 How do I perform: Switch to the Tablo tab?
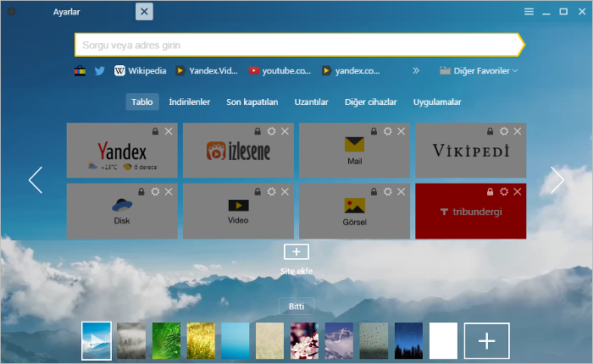point(142,102)
